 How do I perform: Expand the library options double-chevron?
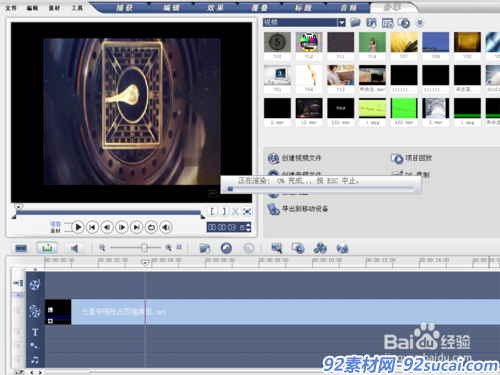(420, 22)
